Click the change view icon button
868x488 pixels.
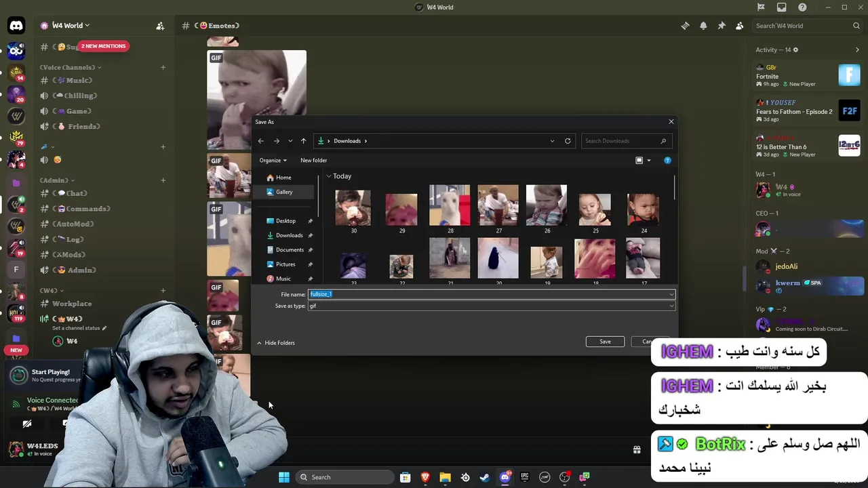[x=639, y=161]
